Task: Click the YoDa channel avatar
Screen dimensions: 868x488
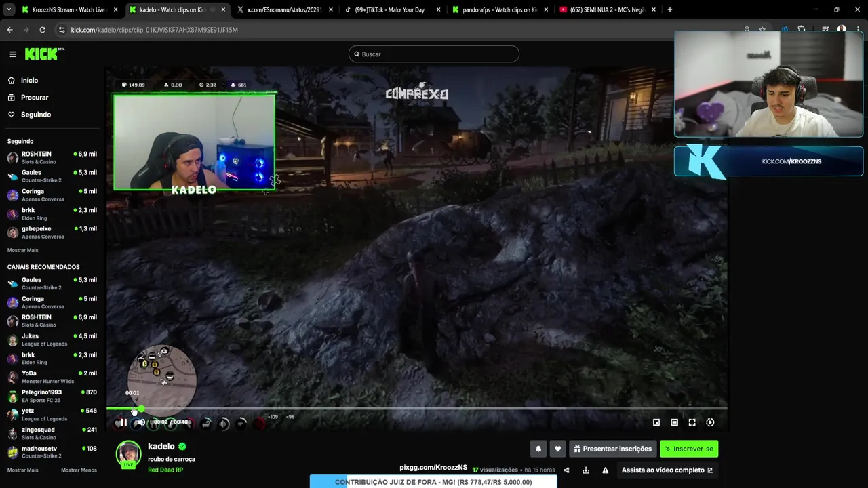Action: point(13,378)
